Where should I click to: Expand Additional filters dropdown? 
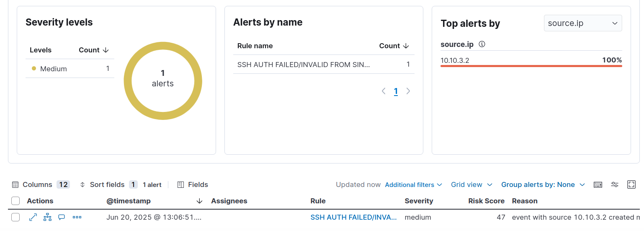click(413, 184)
